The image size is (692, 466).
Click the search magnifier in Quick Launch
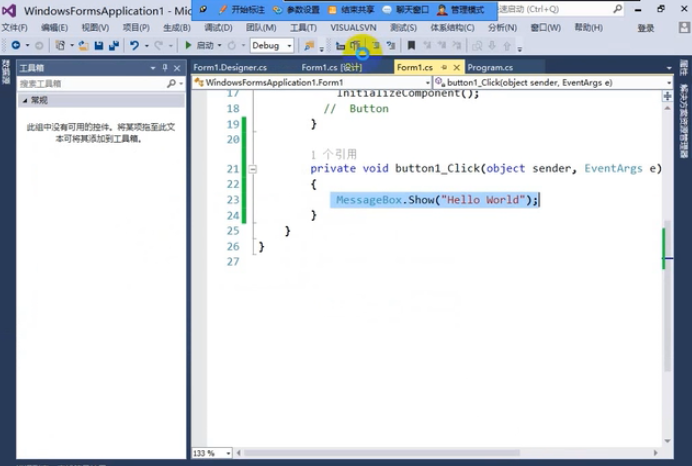click(x=618, y=8)
